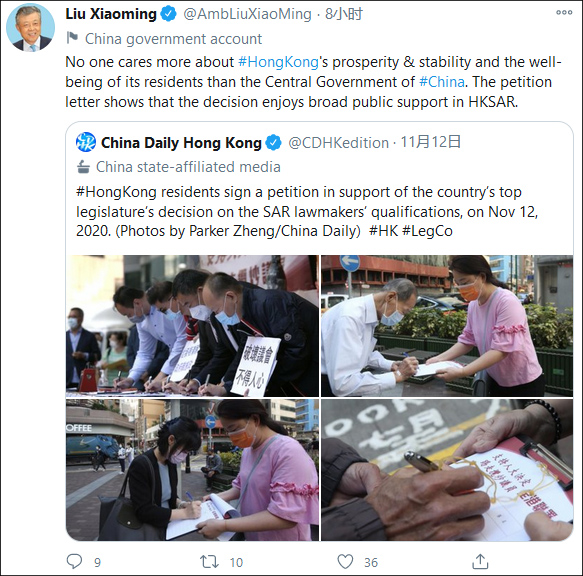Open close-up photo of hand holding pen
The width and height of the screenshot is (583, 576).
447,470
